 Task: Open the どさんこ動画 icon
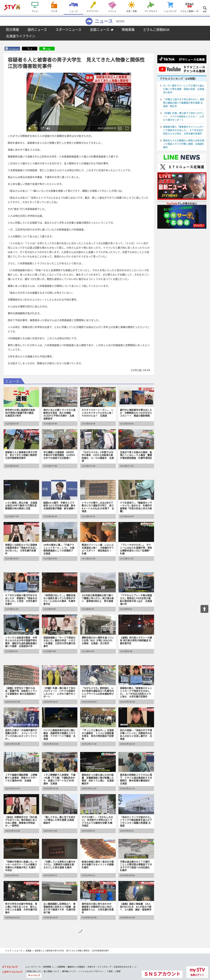click(x=189, y=7)
